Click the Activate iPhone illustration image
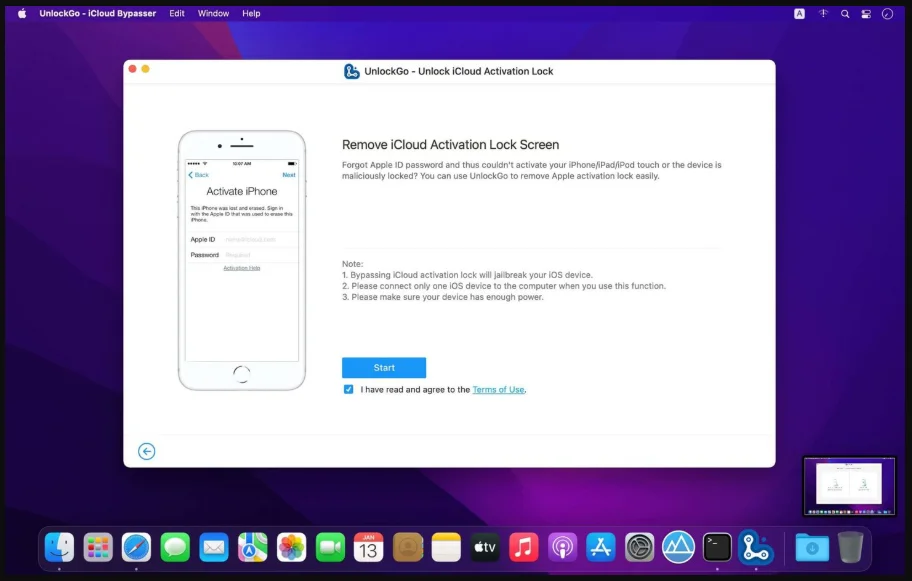The height and width of the screenshot is (581, 912). 242,261
